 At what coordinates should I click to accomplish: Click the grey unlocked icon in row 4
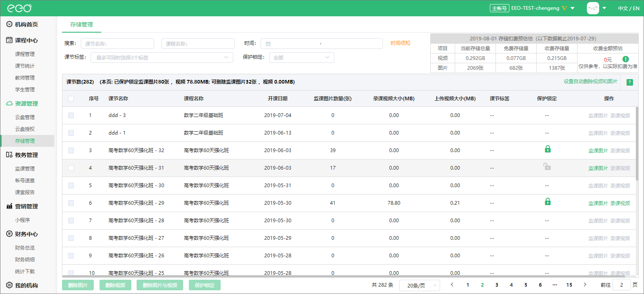[547, 166]
